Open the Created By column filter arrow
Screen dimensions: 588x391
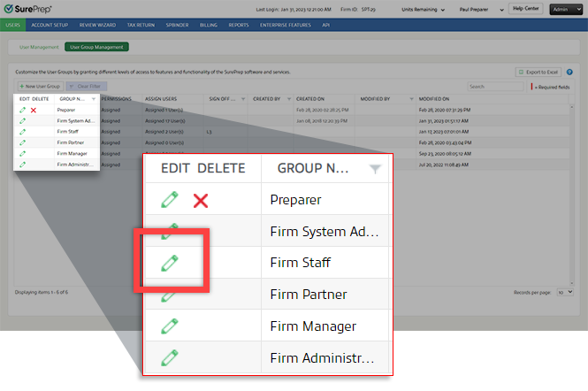pos(289,99)
